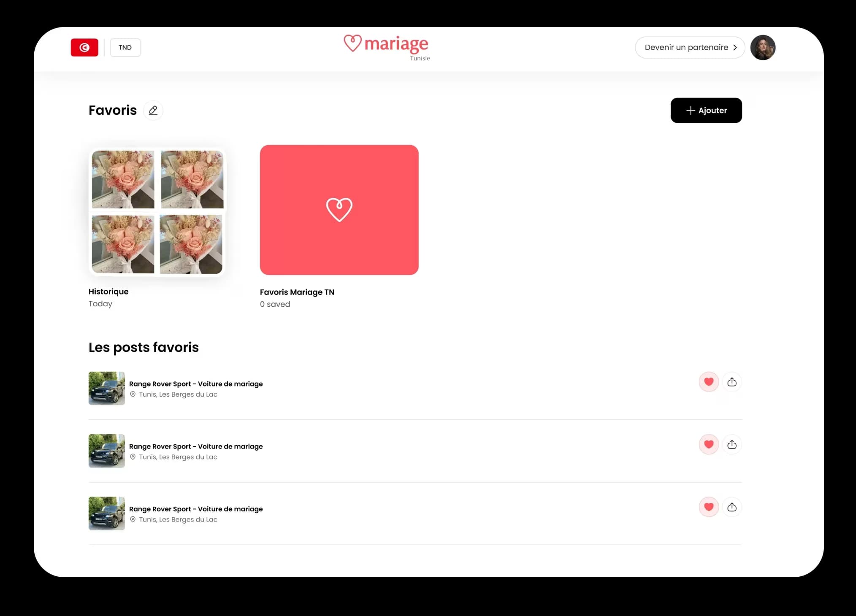Image resolution: width=856 pixels, height=616 pixels.
Task: Click the pencil edit icon beside Favoris
Action: tap(153, 111)
